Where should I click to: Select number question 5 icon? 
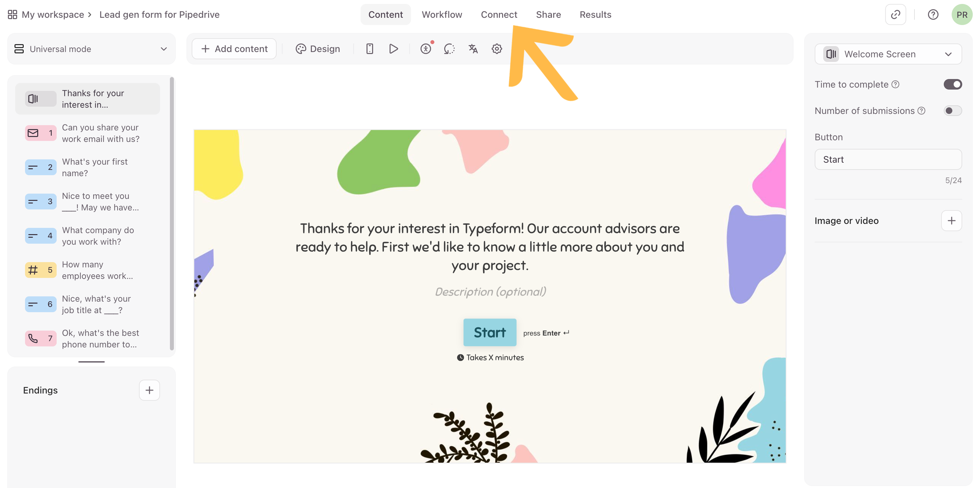tap(40, 270)
